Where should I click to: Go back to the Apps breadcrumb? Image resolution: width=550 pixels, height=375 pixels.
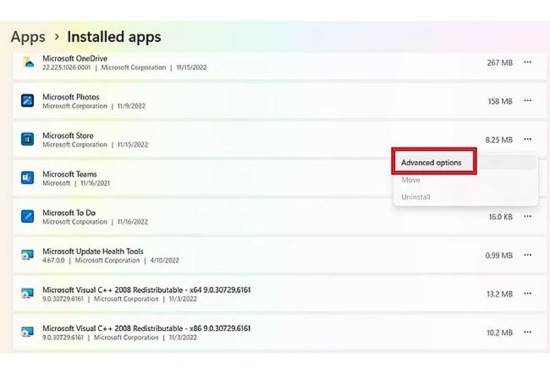pos(28,37)
